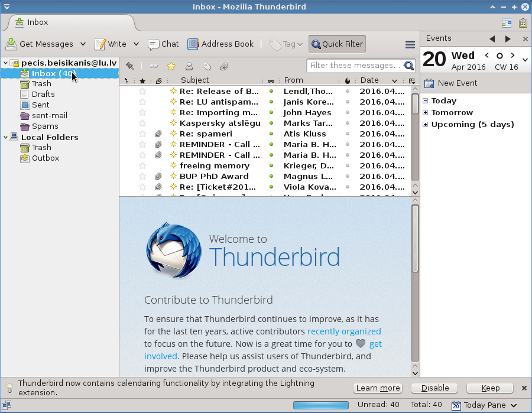The width and height of the screenshot is (532, 413).
Task: Open the Address Book
Action: point(220,44)
